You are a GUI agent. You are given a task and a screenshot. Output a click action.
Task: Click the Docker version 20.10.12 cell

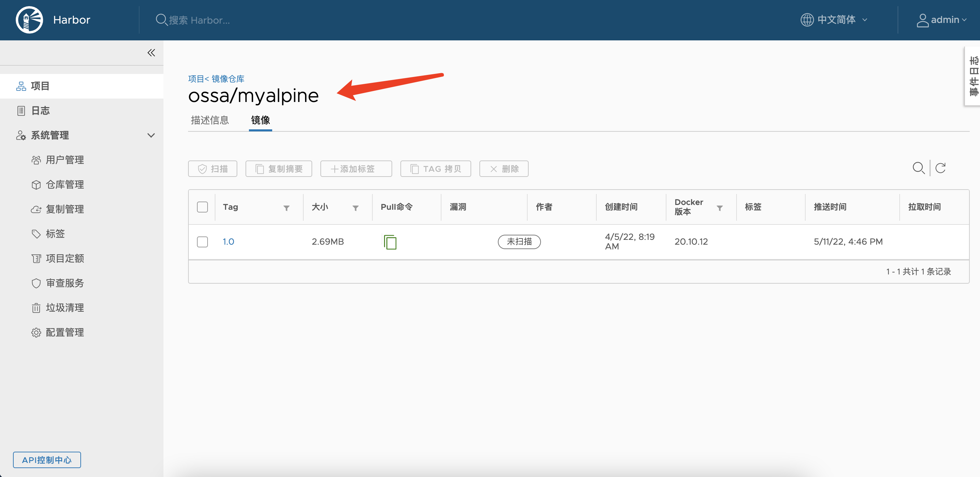pyautogui.click(x=691, y=242)
